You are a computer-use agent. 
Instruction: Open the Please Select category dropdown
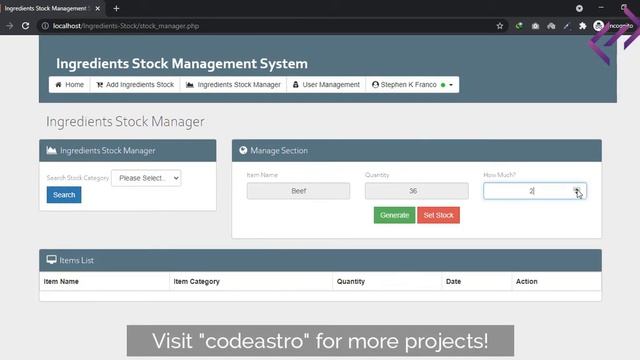pos(147,178)
